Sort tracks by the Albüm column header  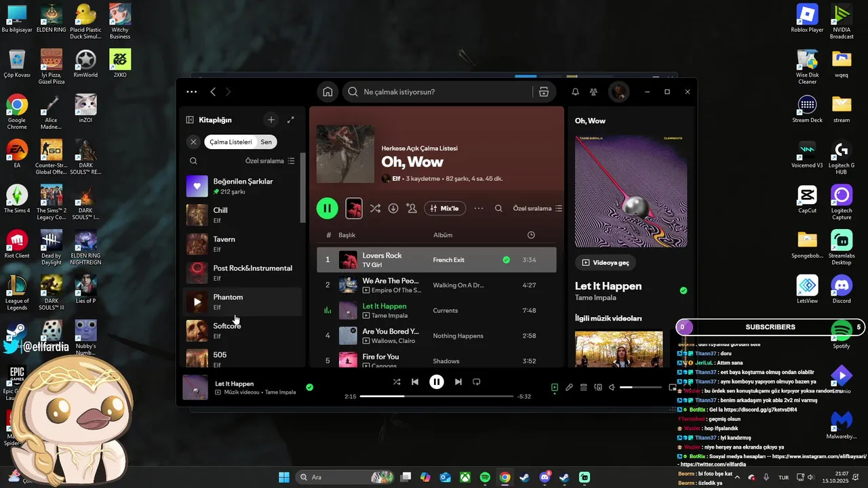(443, 235)
